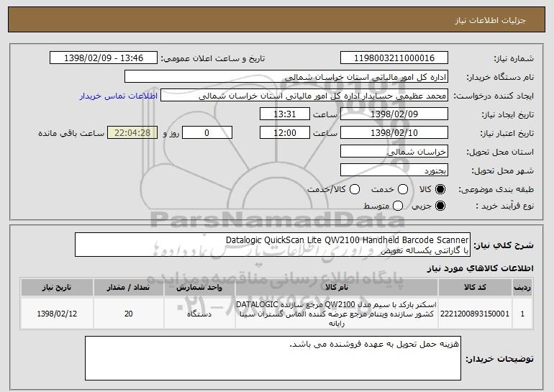
Task: Click the ردیف column header
Action: (522, 288)
